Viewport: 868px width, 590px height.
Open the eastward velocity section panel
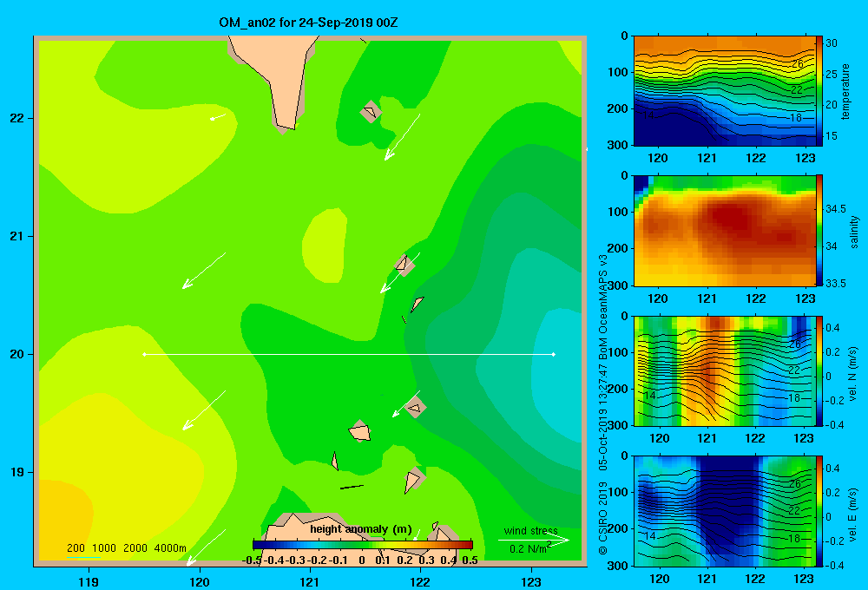pos(724,511)
